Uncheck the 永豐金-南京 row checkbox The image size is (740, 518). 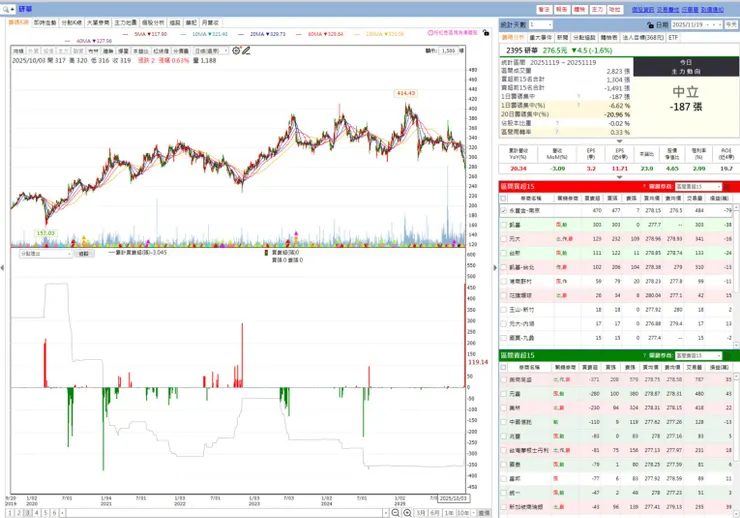pos(504,210)
